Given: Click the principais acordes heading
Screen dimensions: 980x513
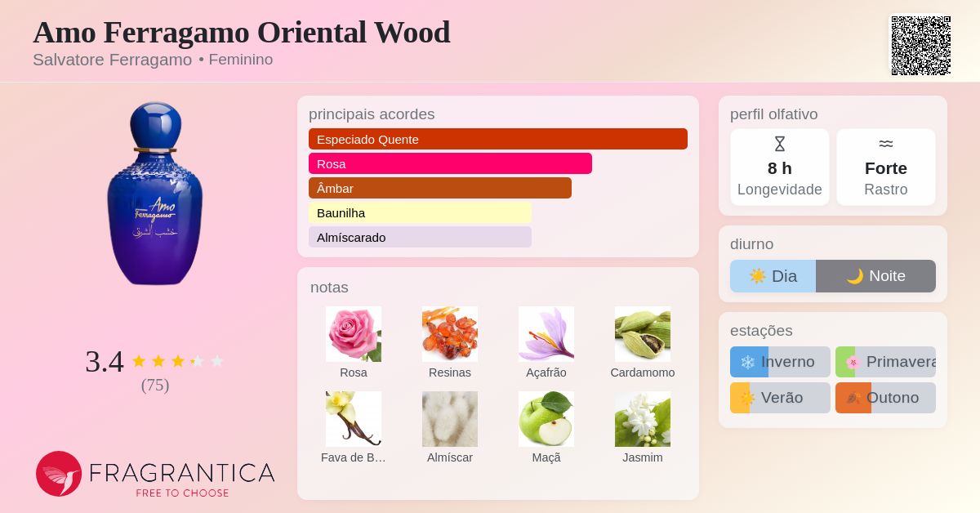Looking at the screenshot, I should click(372, 114).
